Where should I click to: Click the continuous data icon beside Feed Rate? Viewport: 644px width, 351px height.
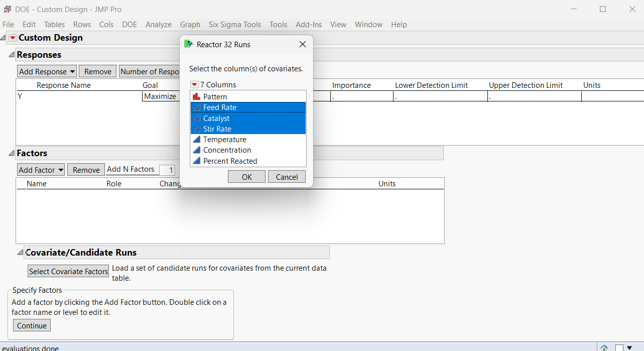click(196, 107)
